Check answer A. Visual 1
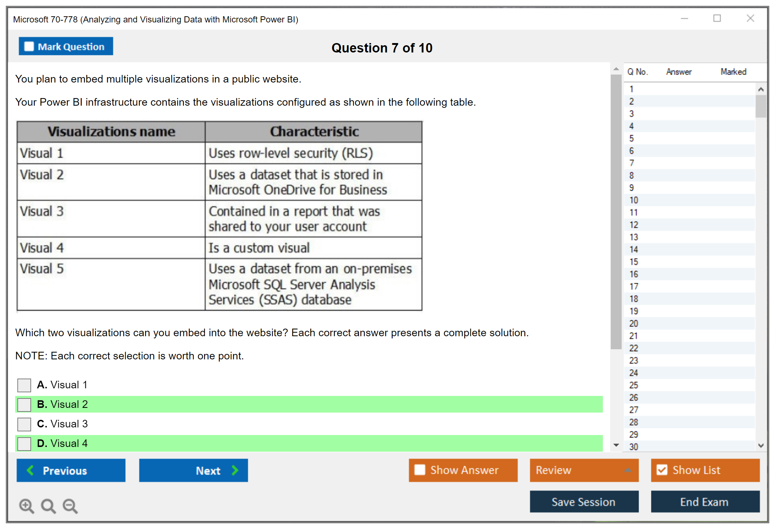 point(24,385)
